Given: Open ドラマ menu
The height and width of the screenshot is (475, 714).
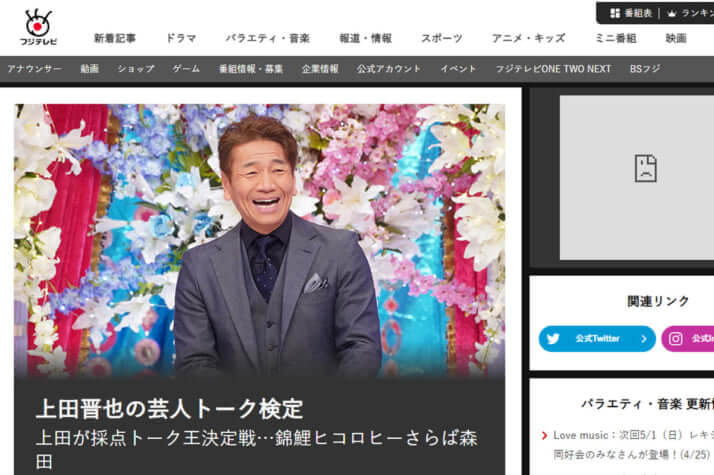Looking at the screenshot, I should coord(181,38).
